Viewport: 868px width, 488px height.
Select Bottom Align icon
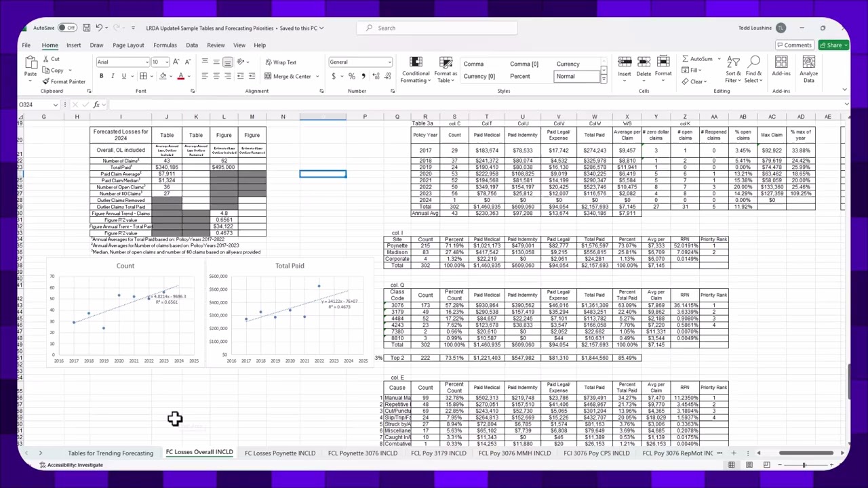[x=228, y=62]
